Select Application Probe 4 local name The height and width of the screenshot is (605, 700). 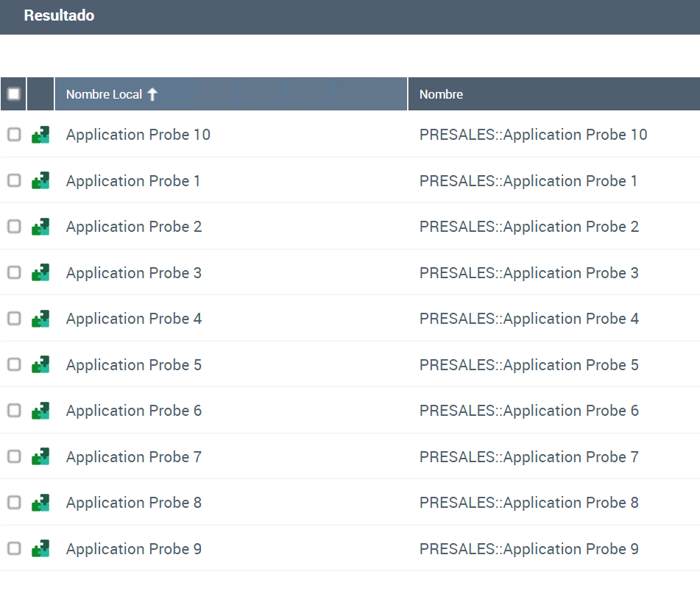pos(134,319)
